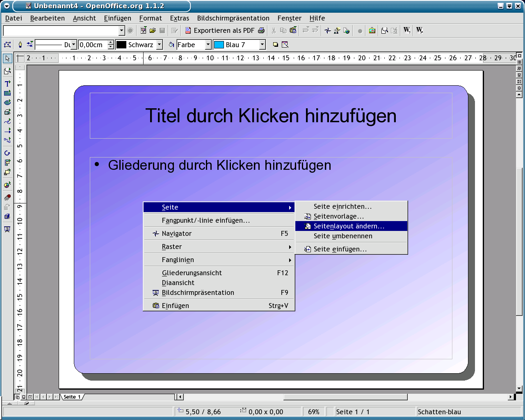
Task: Click the line width 0,00cm field
Action: (93, 45)
